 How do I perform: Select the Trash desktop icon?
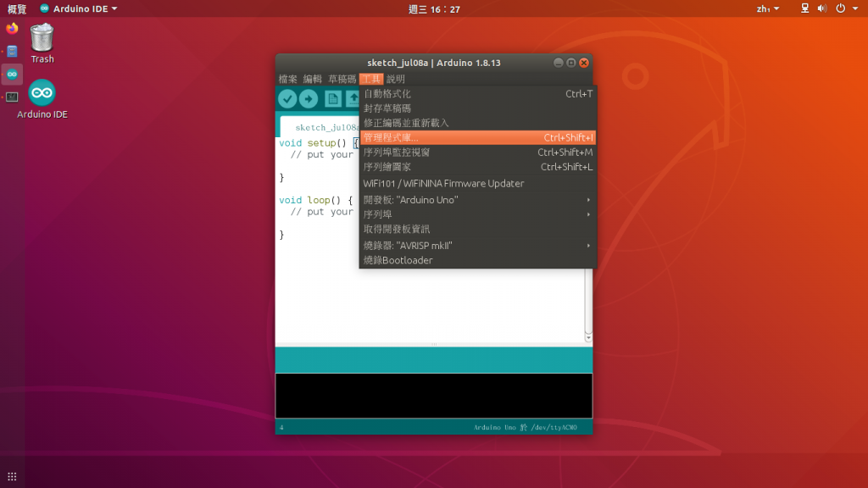click(x=42, y=43)
